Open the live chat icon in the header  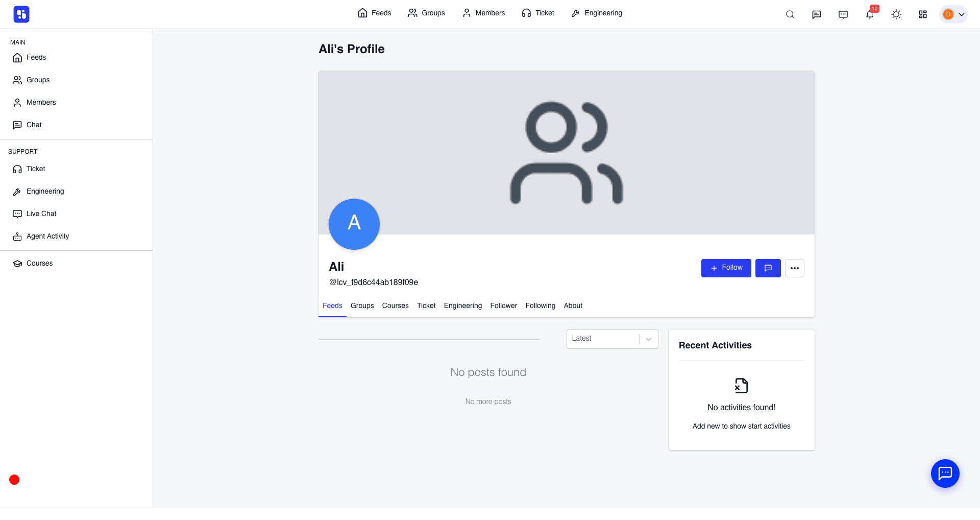(x=843, y=14)
